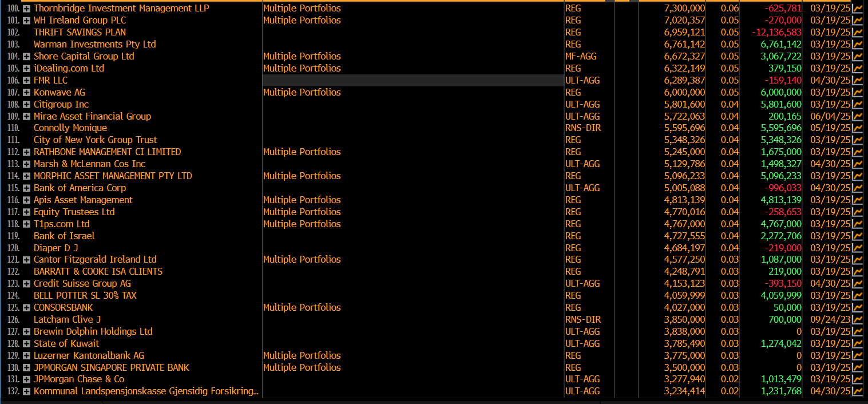Select the Warman Investments Pty Ltd name

[x=94, y=44]
